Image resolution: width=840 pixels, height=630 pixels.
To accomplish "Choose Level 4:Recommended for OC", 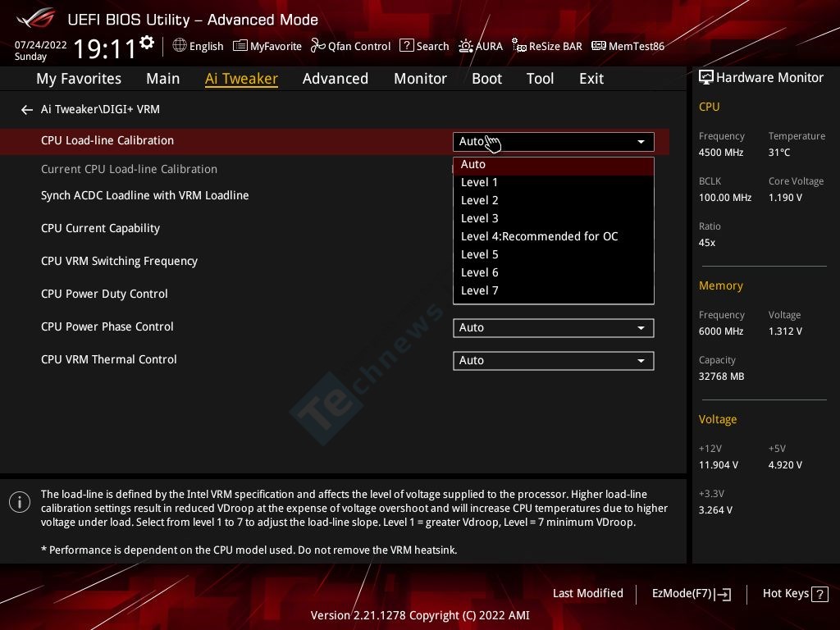I will click(x=554, y=237).
